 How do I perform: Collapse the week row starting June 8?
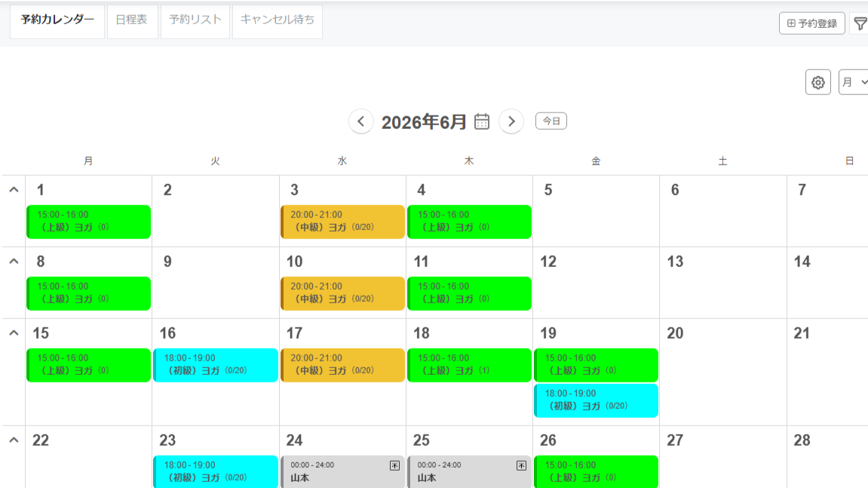click(x=14, y=261)
